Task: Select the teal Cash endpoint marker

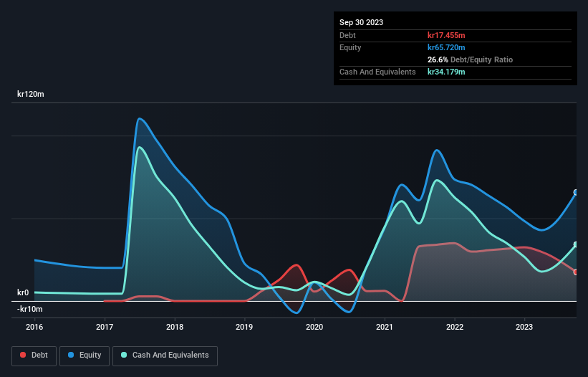Action: [x=576, y=244]
